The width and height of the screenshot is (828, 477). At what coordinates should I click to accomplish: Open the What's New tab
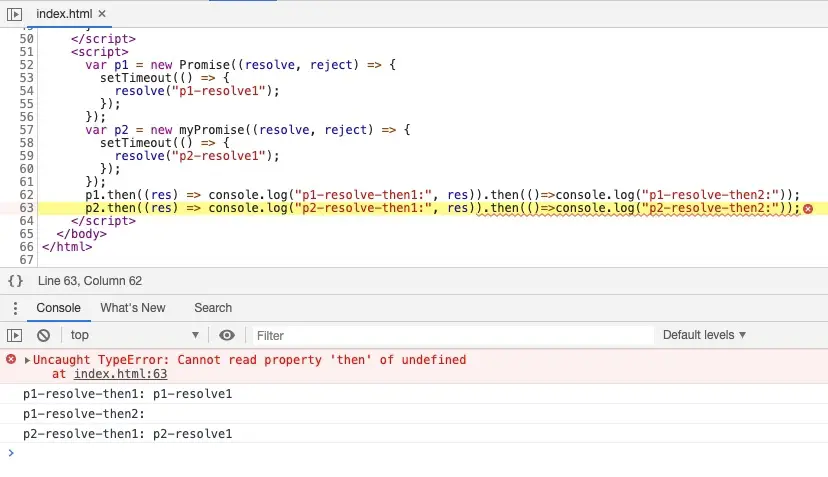pyautogui.click(x=133, y=308)
